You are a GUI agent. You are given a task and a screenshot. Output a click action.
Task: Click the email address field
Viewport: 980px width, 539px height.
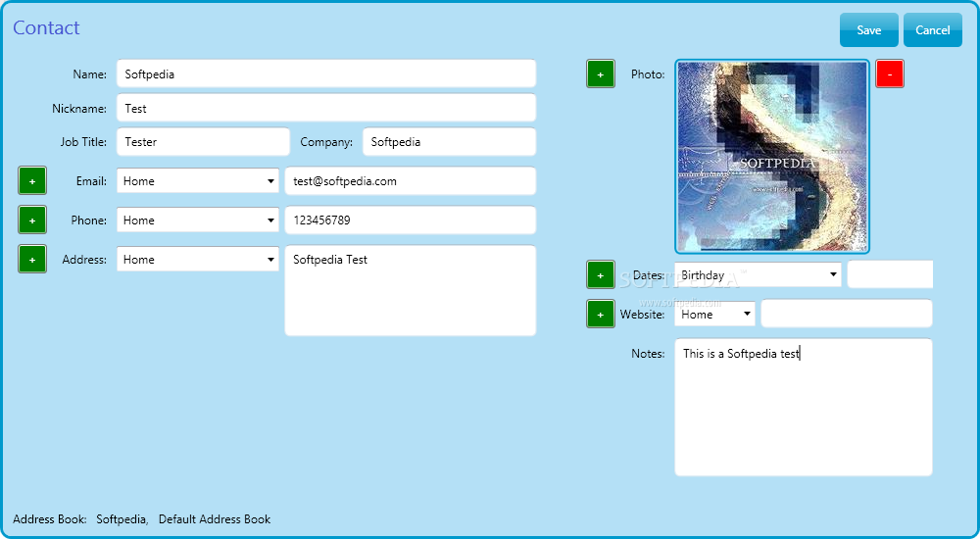click(410, 181)
